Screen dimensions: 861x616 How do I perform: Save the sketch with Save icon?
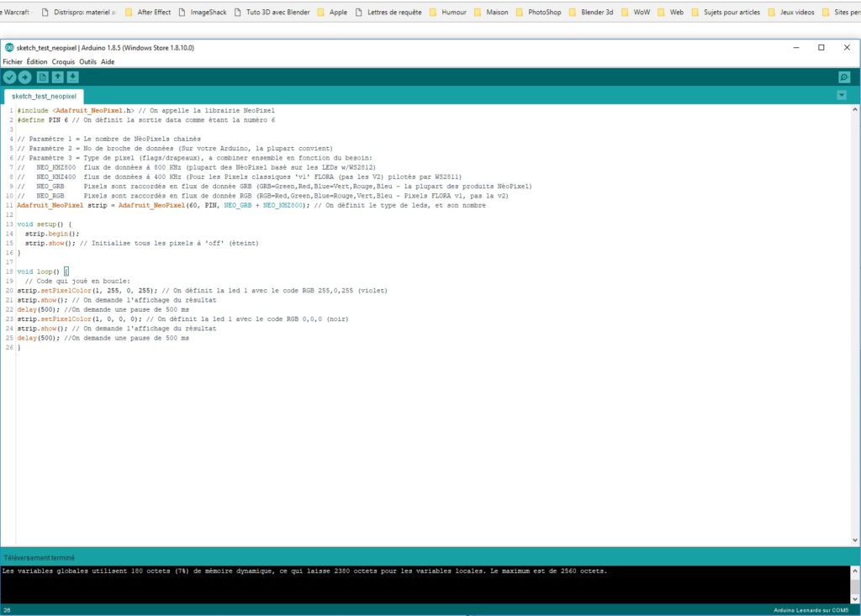pyautogui.click(x=72, y=77)
